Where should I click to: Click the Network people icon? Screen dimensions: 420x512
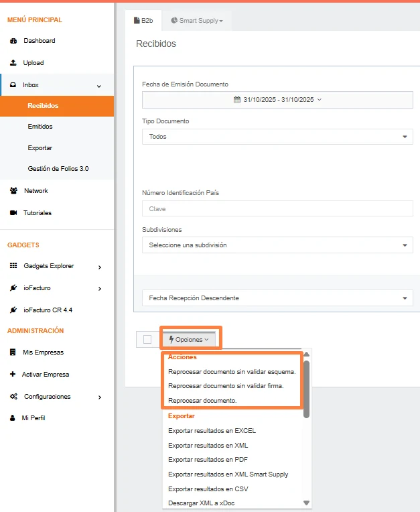(x=13, y=191)
